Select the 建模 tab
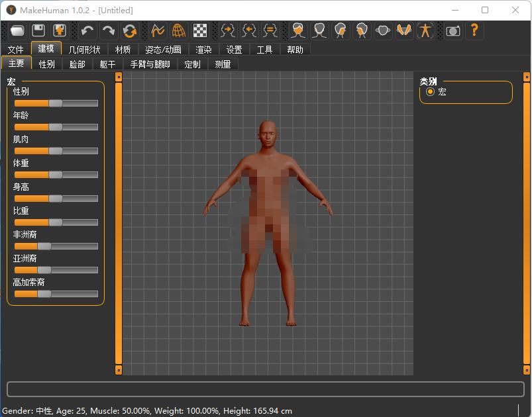 (x=46, y=48)
